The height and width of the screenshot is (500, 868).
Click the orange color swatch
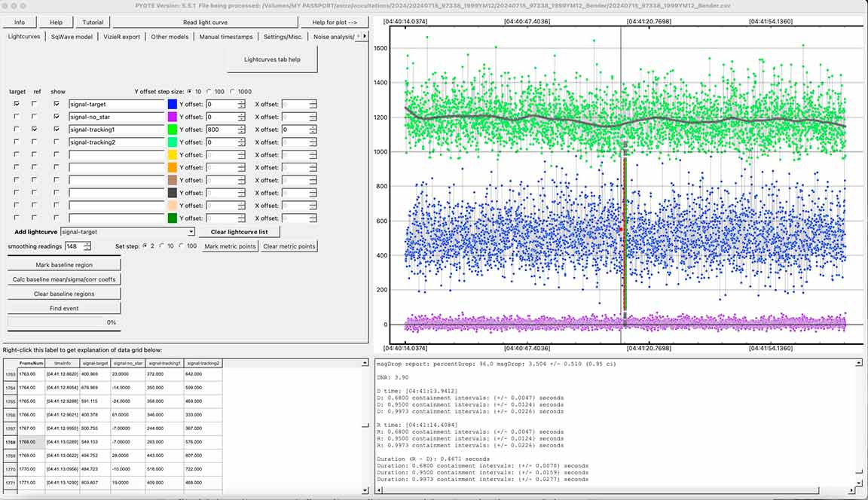[x=172, y=168]
